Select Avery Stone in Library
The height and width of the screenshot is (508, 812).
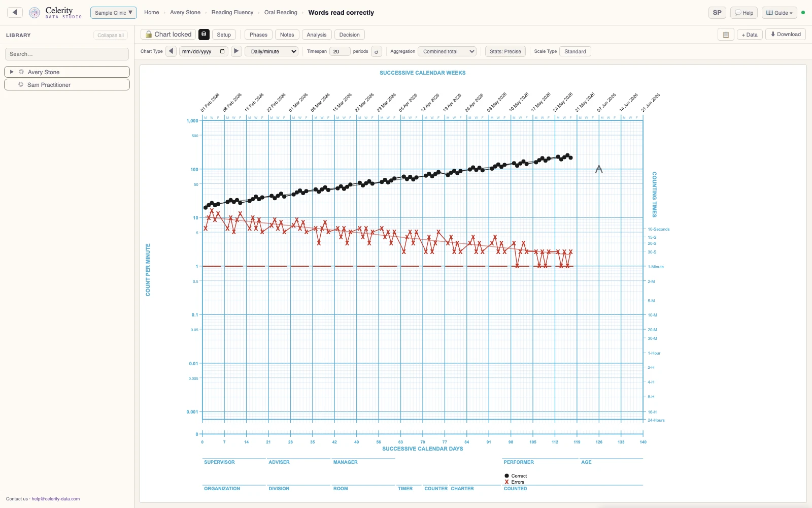coord(67,72)
